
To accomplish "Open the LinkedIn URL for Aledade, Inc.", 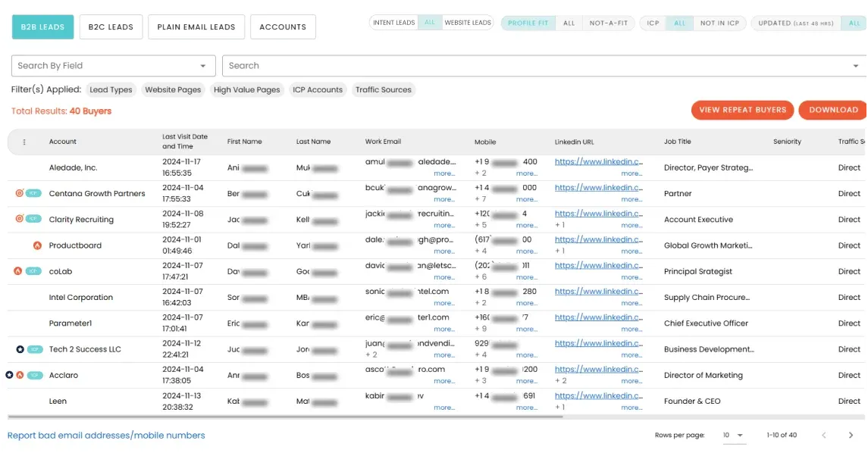I will (598, 162).
